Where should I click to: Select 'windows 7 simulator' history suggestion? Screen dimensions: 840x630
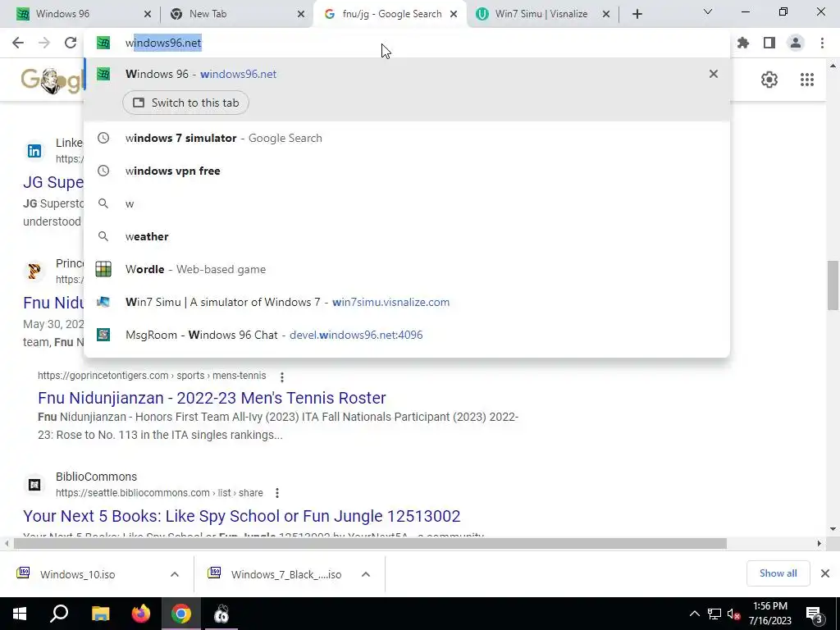(x=407, y=138)
